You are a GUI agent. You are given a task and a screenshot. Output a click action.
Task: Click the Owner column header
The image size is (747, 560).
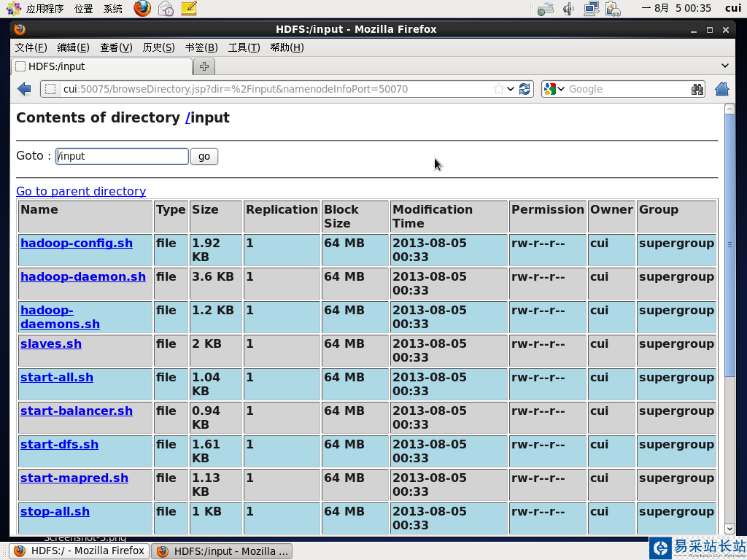point(612,217)
